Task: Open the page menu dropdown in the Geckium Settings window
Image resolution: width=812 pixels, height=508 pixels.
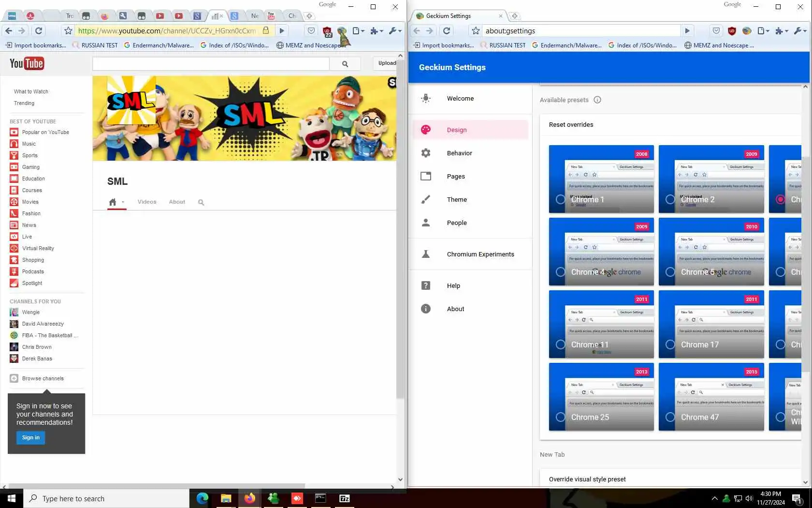Action: tap(763, 30)
